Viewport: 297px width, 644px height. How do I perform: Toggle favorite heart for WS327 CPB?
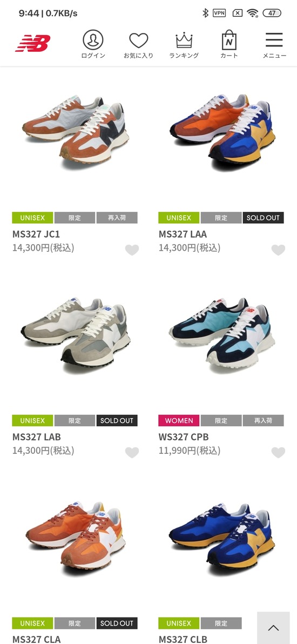pos(278,452)
